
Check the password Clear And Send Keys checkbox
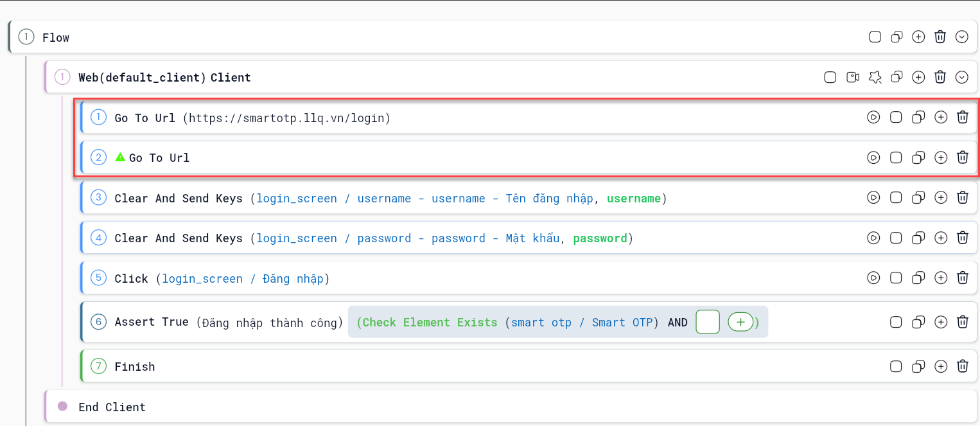pyautogui.click(x=896, y=238)
